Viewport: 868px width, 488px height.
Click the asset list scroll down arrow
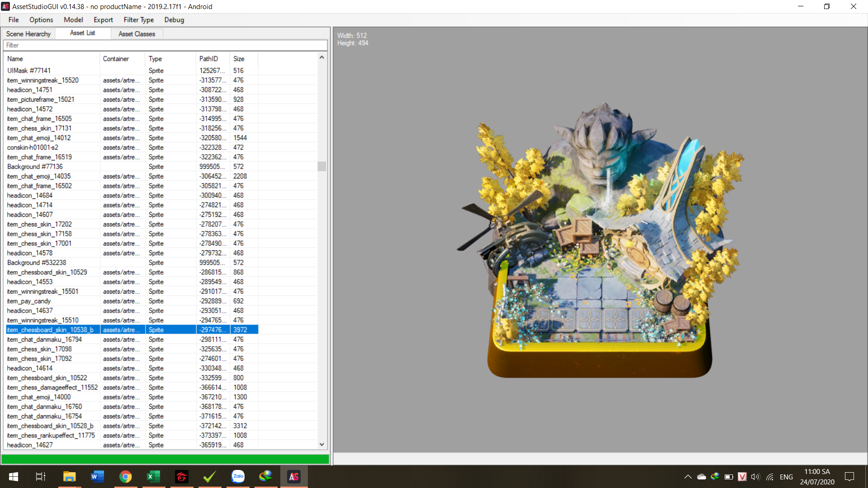(x=322, y=445)
